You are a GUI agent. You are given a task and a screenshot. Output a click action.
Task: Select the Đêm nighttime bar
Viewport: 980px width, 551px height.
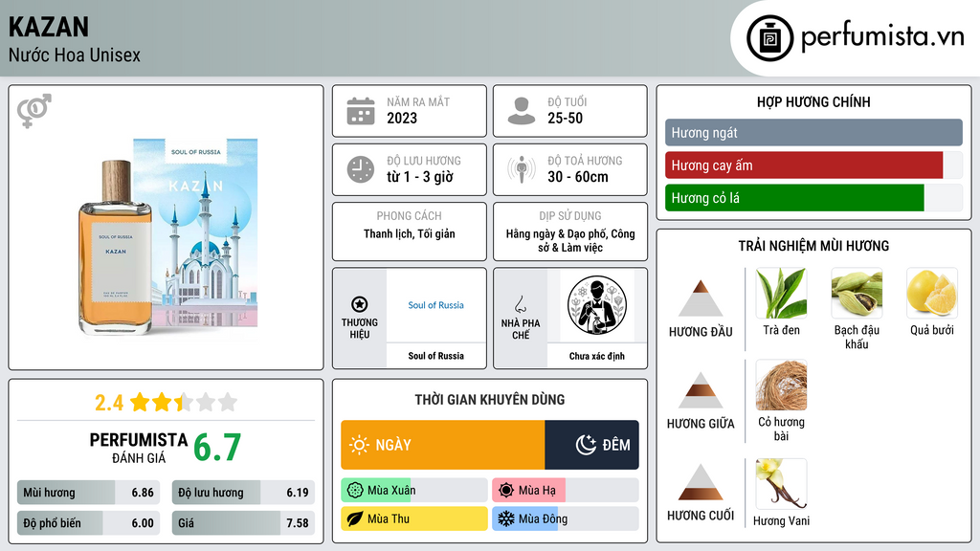click(x=591, y=445)
